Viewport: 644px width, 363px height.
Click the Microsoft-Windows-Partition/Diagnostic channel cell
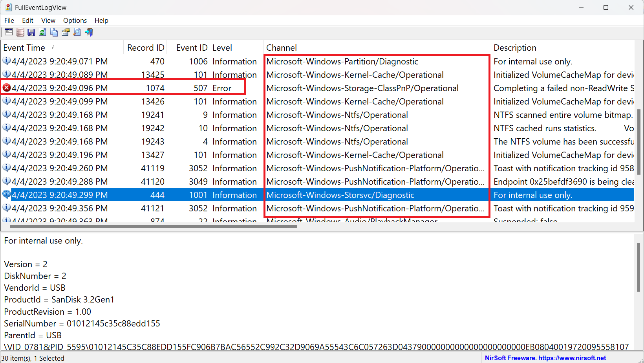[x=342, y=61]
